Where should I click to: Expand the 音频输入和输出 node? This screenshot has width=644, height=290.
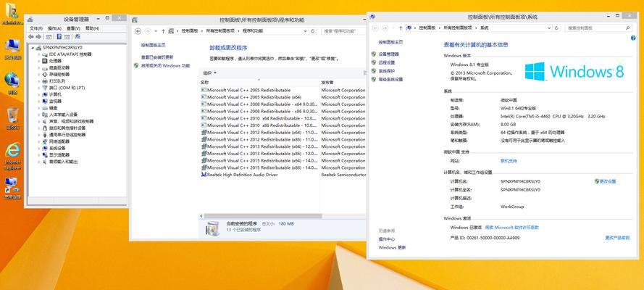pos(39,162)
